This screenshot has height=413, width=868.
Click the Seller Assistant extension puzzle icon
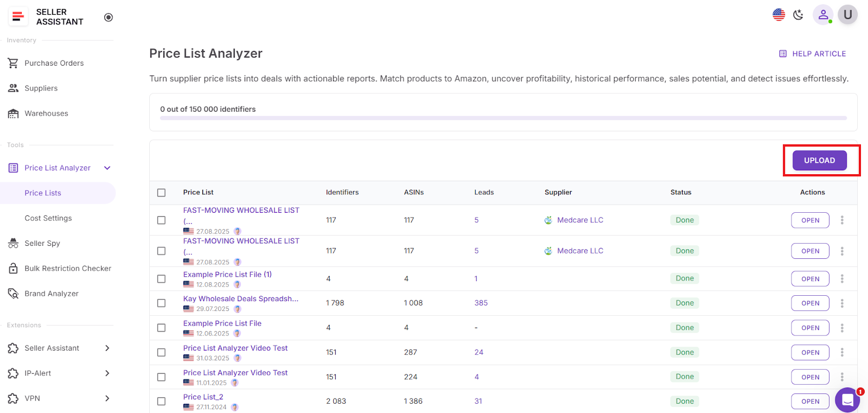pos(14,348)
